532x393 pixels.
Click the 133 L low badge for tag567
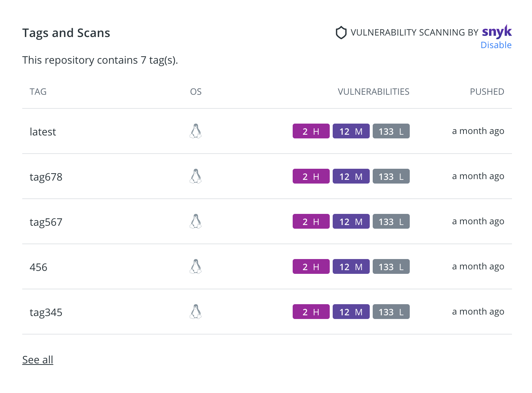coord(391,222)
